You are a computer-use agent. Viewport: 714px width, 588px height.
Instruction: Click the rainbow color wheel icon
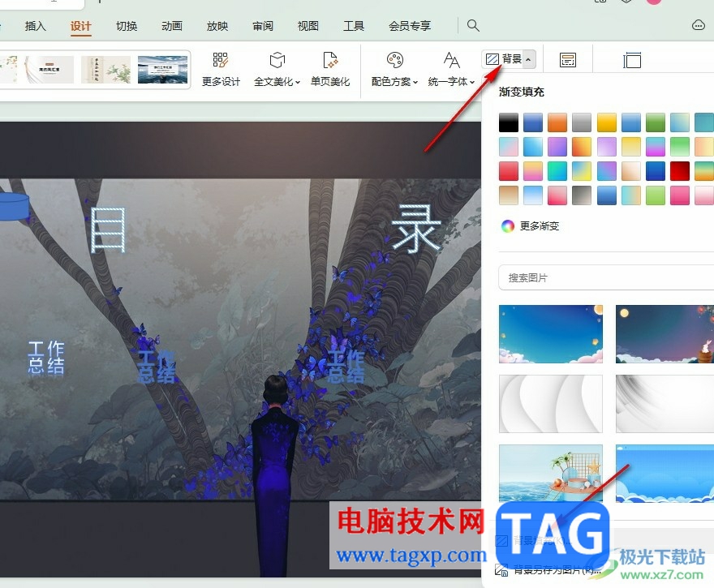tap(508, 225)
